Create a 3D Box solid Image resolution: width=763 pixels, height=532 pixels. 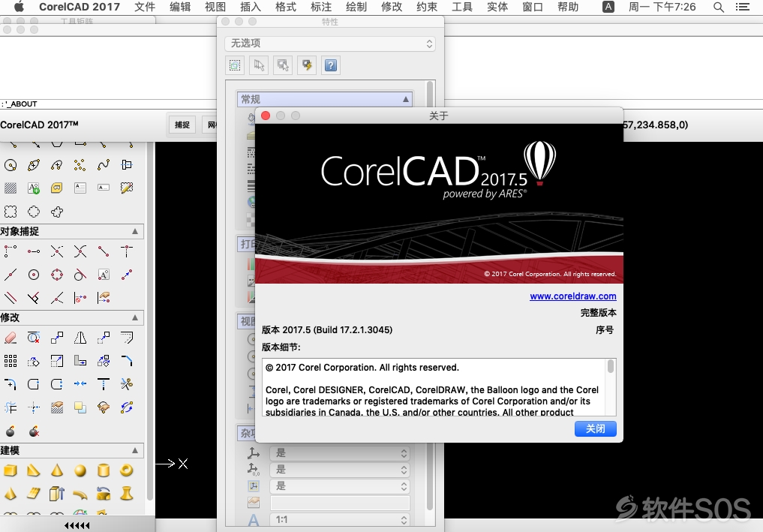click(x=11, y=470)
